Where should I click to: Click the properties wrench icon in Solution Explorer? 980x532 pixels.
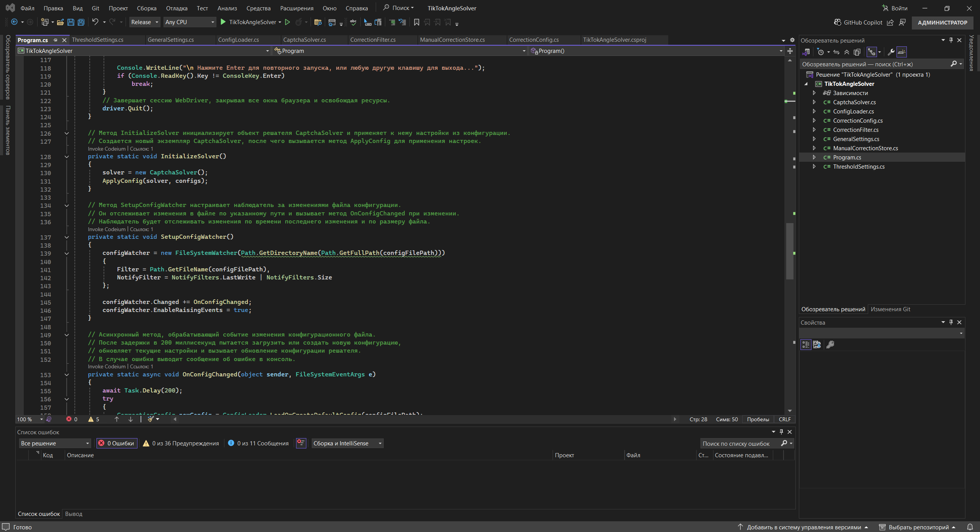[x=891, y=52]
